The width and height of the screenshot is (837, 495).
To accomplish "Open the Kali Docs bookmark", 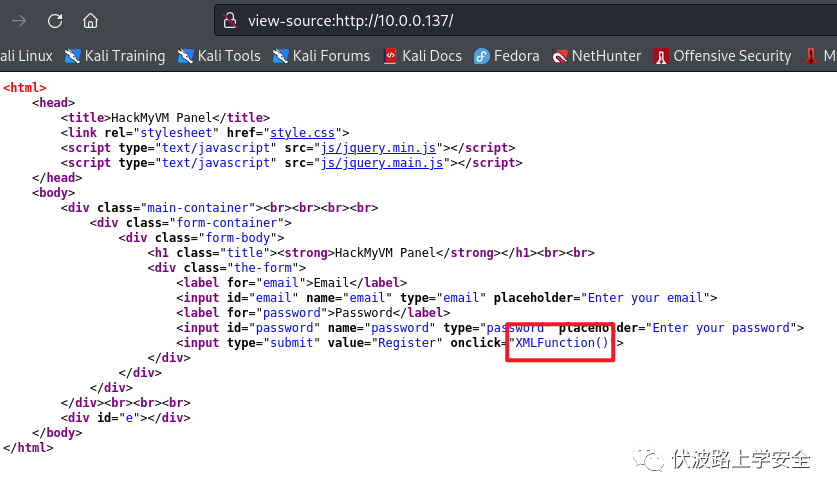I will point(423,56).
